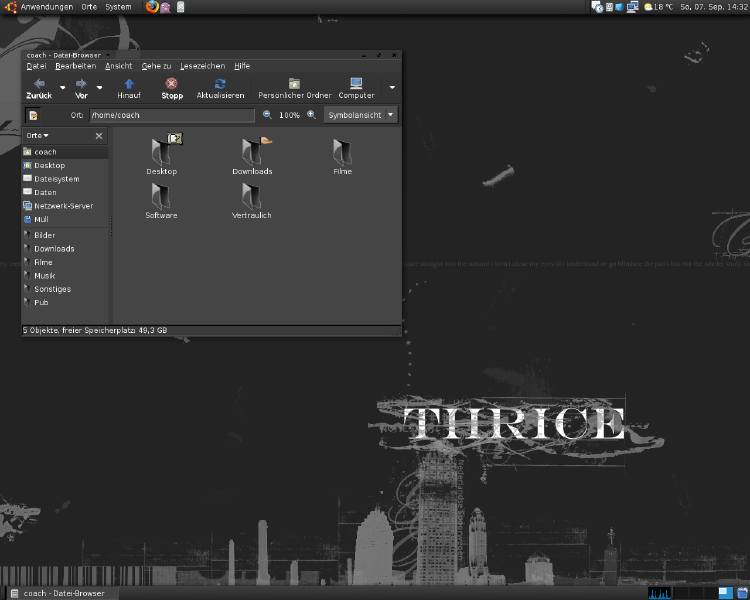Screen dimensions: 750x600
Task: Open the Hilfe menu
Action: tap(242, 66)
